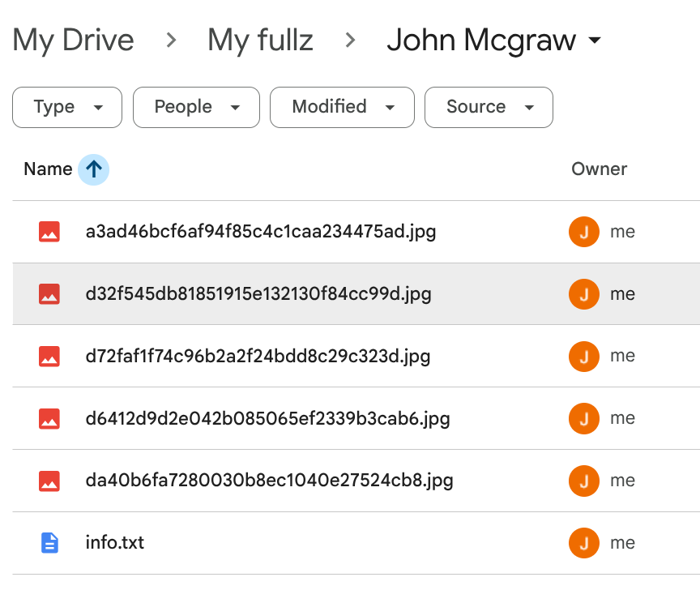Image resolution: width=700 pixels, height=590 pixels.
Task: Select file d32f545db81851915e132130f84cc99d.jpg
Action: (258, 294)
